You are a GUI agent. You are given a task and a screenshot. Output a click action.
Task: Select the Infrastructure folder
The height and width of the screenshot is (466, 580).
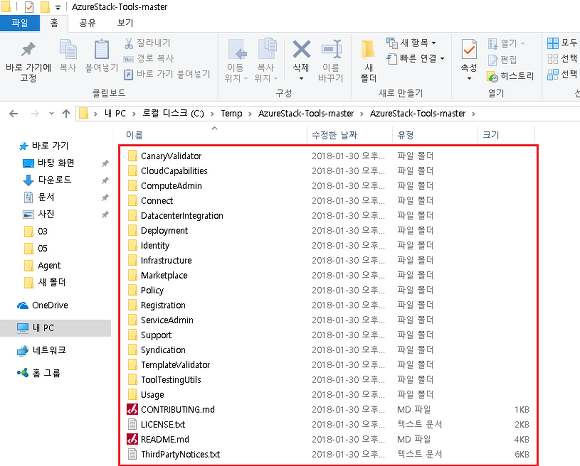166,260
